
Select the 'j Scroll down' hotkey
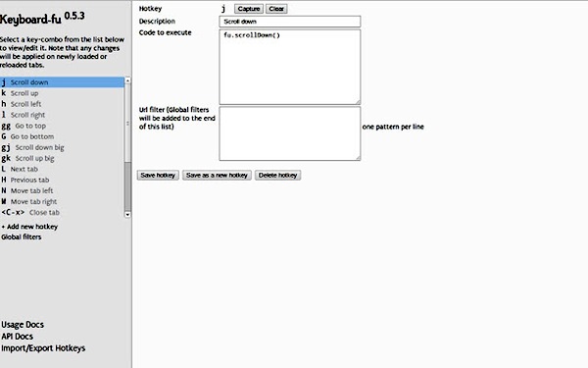[63, 82]
